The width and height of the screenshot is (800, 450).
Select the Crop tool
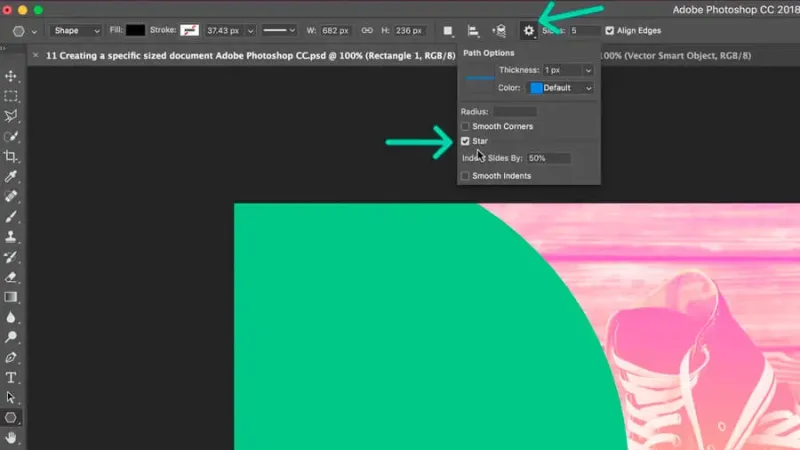click(11, 157)
